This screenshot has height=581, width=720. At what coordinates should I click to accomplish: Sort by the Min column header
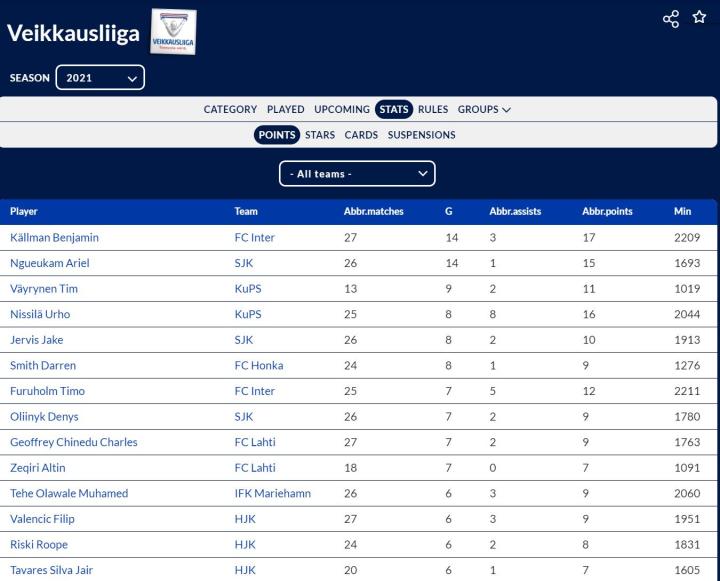[682, 212]
